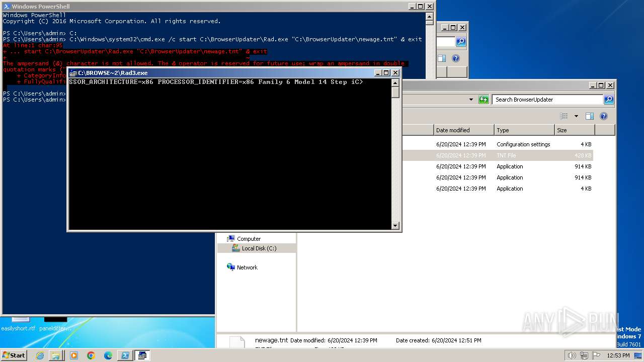Screen dimensions: 644x362
Task: Open Internet Explorer from the taskbar
Action: pos(40,355)
